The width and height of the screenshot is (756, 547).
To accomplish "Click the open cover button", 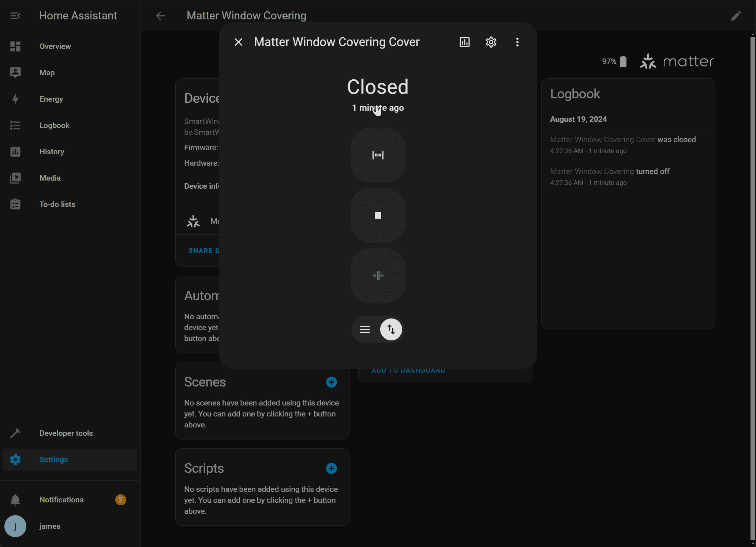I will (x=378, y=155).
